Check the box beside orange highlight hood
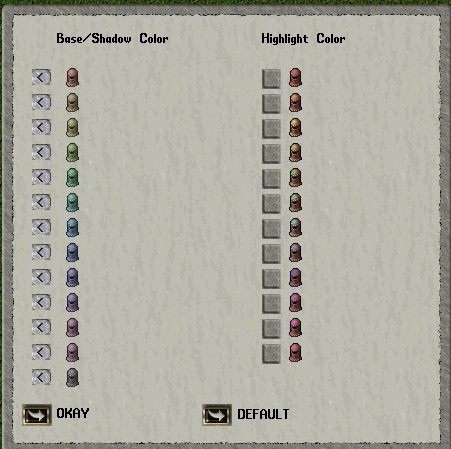This screenshot has height=449, width=451. 271,104
